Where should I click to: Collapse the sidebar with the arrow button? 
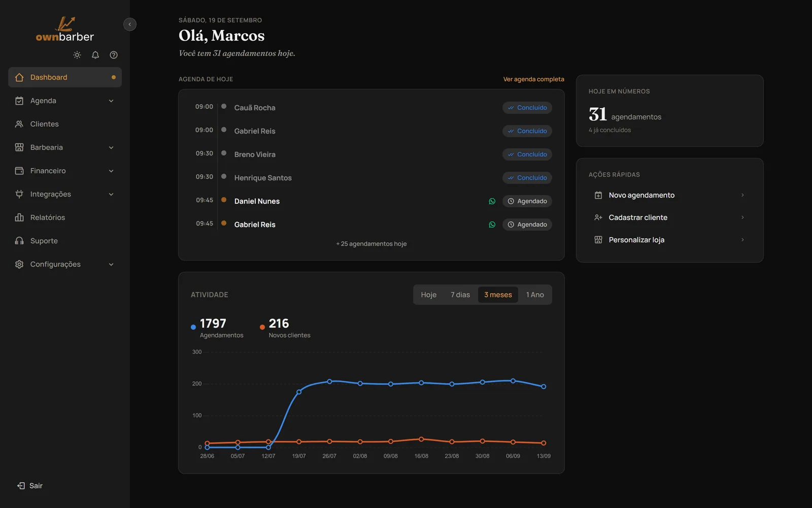coord(130,24)
